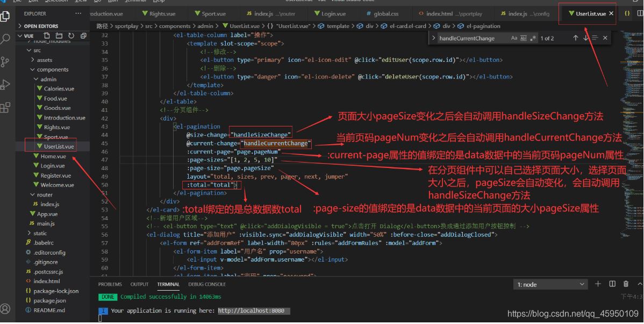The image size is (644, 324).
Task: Open the localhost:8080 link in terminal
Action: pos(251,311)
